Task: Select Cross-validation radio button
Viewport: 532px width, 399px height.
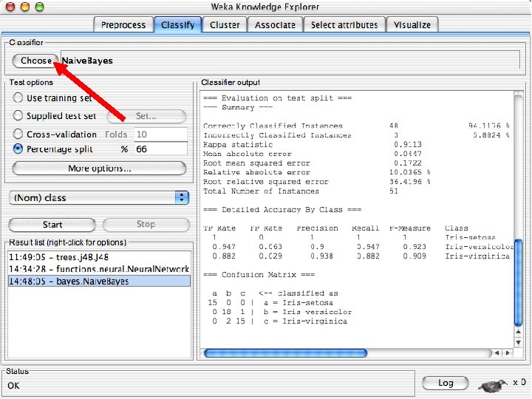Action: (18, 134)
